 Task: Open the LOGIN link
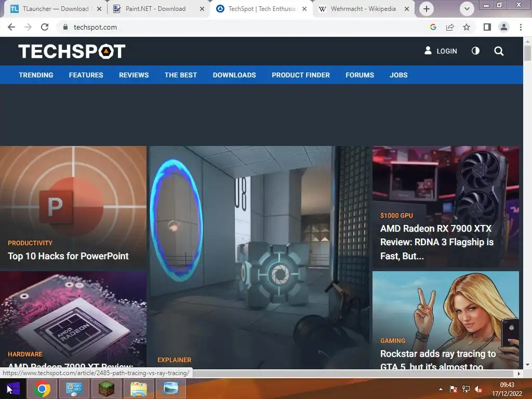click(x=441, y=51)
